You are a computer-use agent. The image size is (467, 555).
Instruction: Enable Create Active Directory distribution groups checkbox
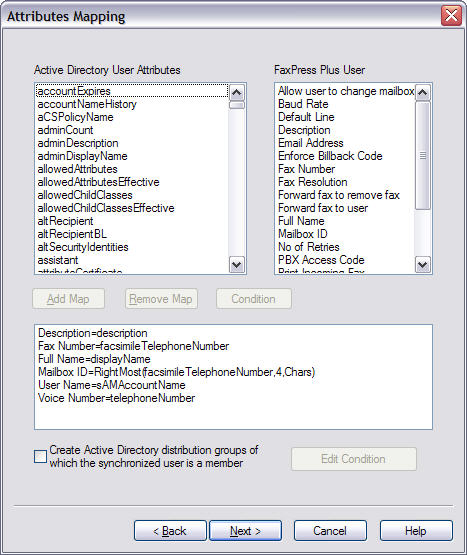tap(40, 456)
